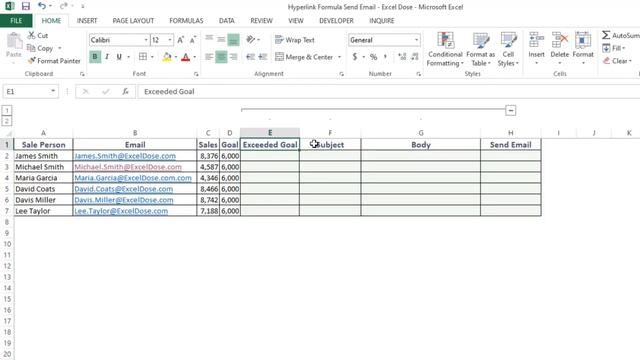Toggle Wrap Text

point(295,40)
